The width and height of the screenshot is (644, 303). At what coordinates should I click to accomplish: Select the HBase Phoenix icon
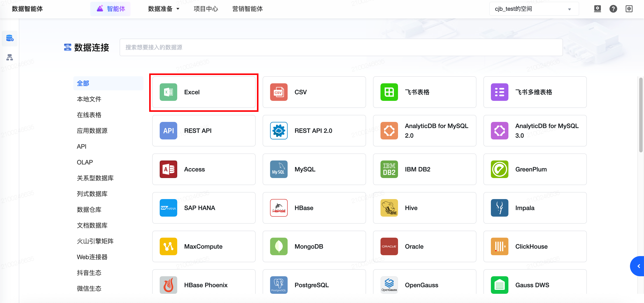tap(168, 285)
